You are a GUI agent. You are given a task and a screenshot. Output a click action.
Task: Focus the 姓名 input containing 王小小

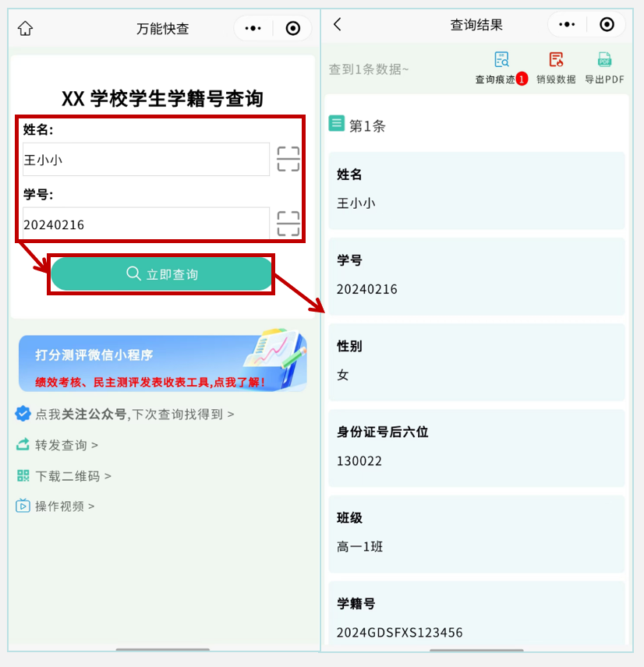pyautogui.click(x=146, y=160)
